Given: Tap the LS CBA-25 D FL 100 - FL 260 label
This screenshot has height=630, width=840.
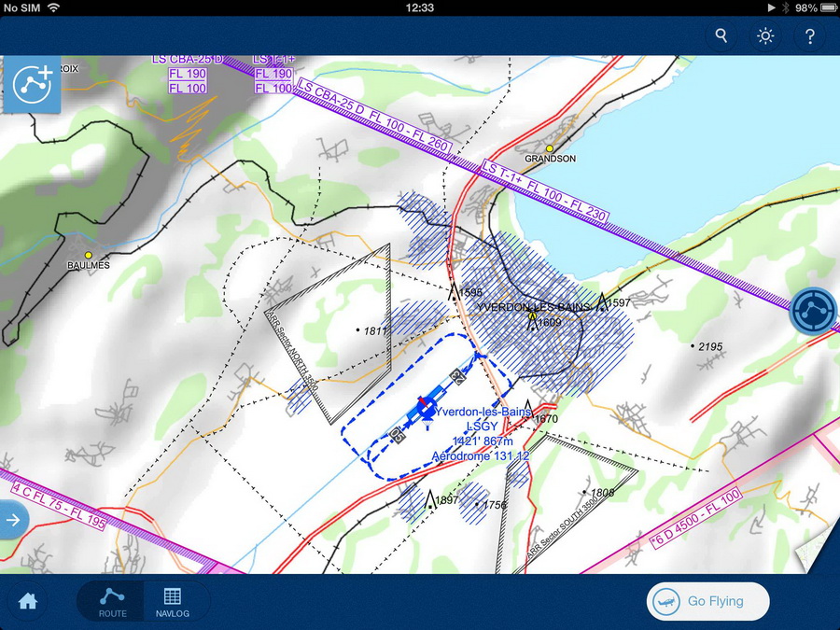Looking at the screenshot, I should coord(374,118).
